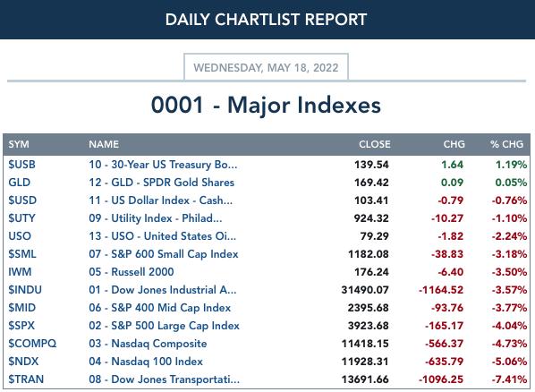This screenshot has height=392, width=535.
Task: Open the GLD symbol link
Action: tap(19, 183)
